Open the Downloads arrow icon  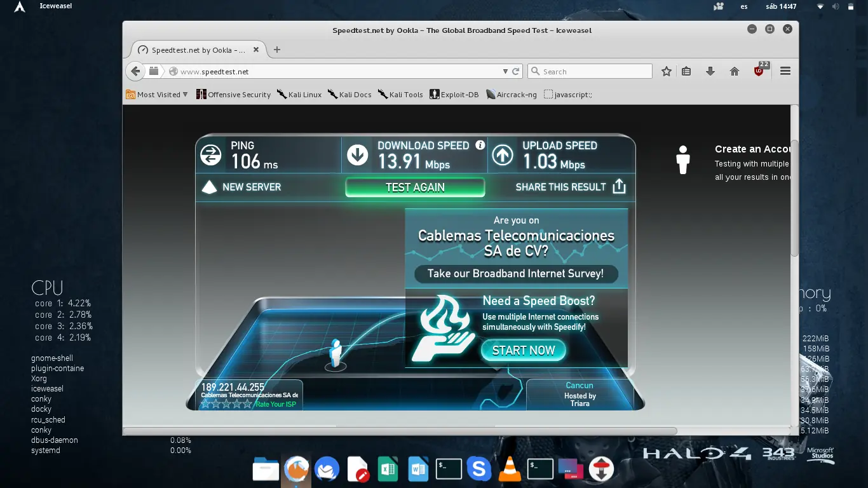710,71
